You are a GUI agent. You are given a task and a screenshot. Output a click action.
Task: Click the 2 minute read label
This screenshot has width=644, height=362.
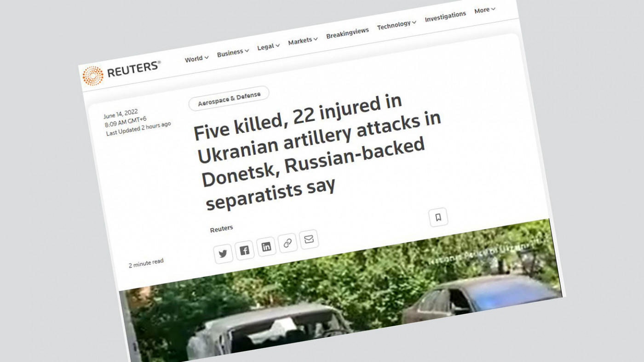point(146,263)
